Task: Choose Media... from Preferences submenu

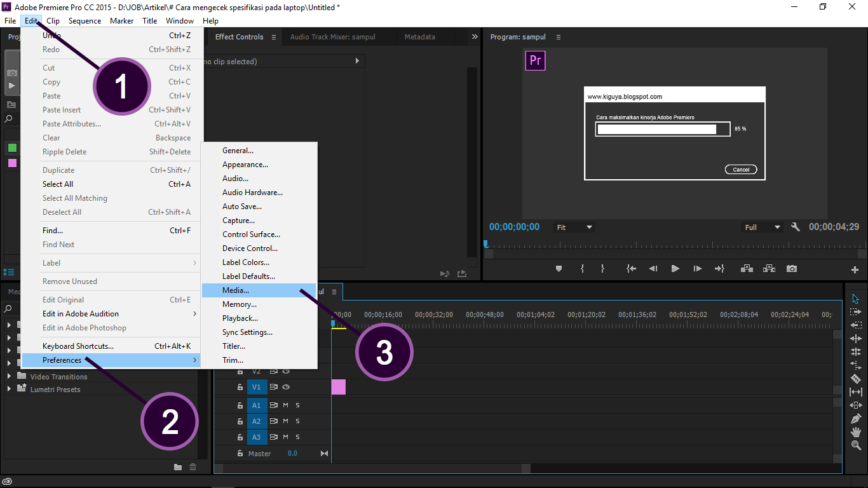Action: pyautogui.click(x=236, y=290)
